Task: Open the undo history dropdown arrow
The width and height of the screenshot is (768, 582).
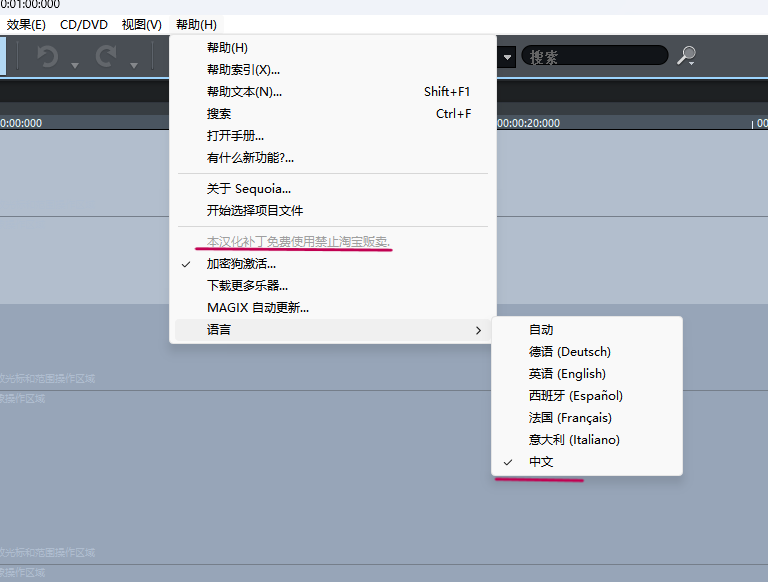Action: (x=75, y=65)
